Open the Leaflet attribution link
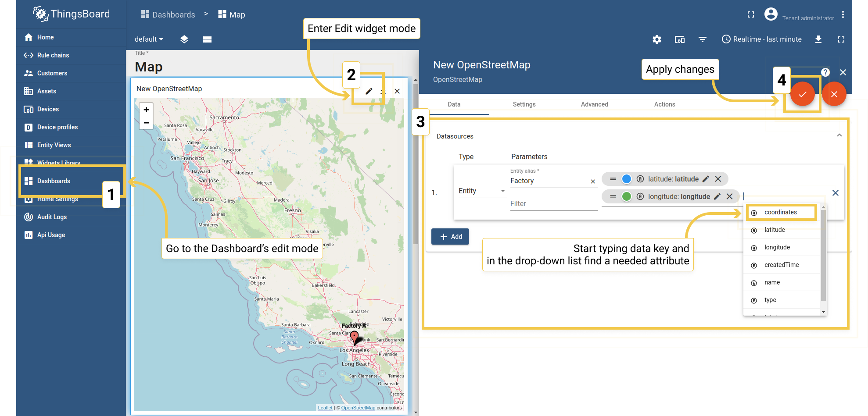 tap(325, 408)
